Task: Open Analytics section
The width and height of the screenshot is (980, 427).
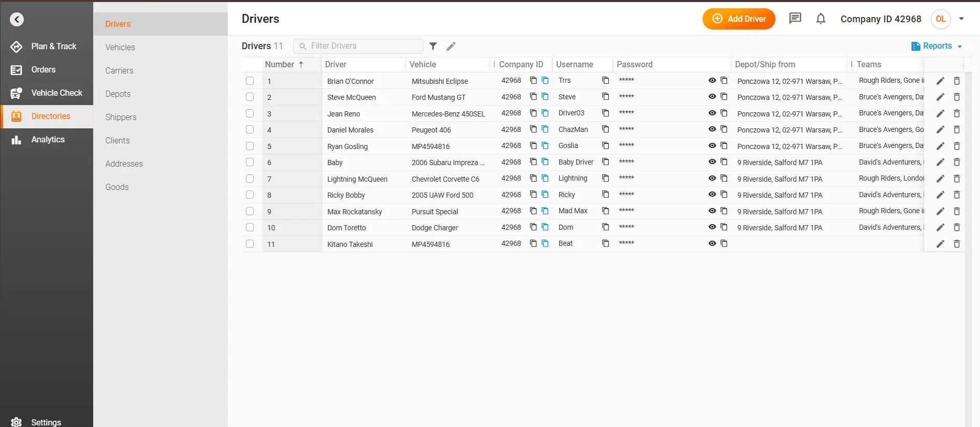Action: tap(47, 140)
